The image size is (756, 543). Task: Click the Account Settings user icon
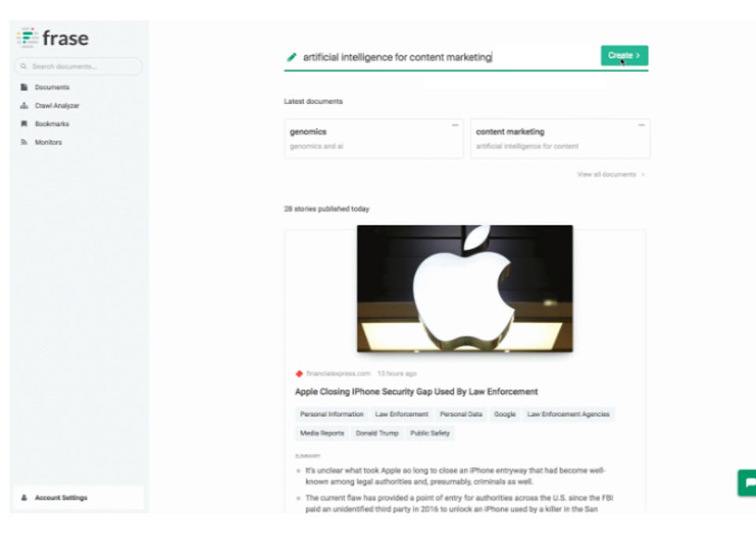(x=24, y=497)
